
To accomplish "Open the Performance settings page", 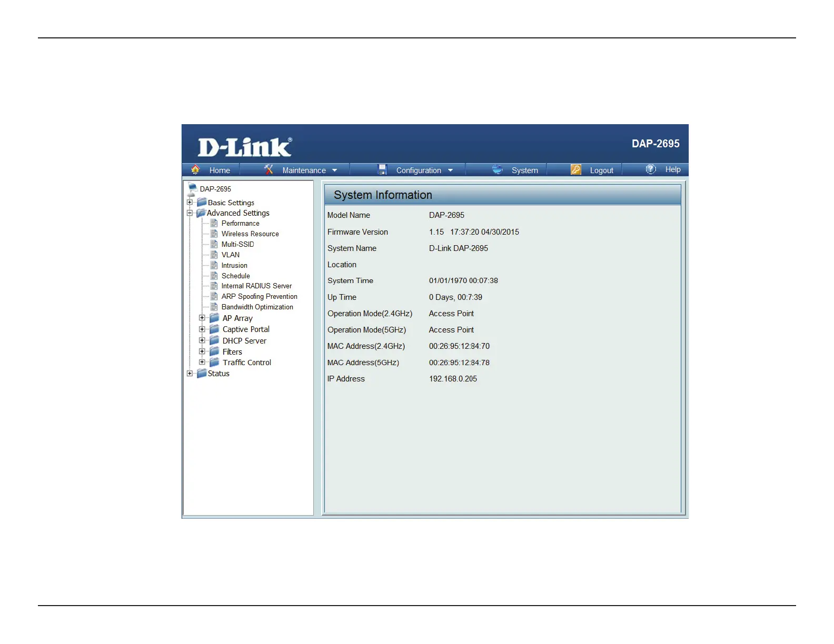I will (240, 223).
